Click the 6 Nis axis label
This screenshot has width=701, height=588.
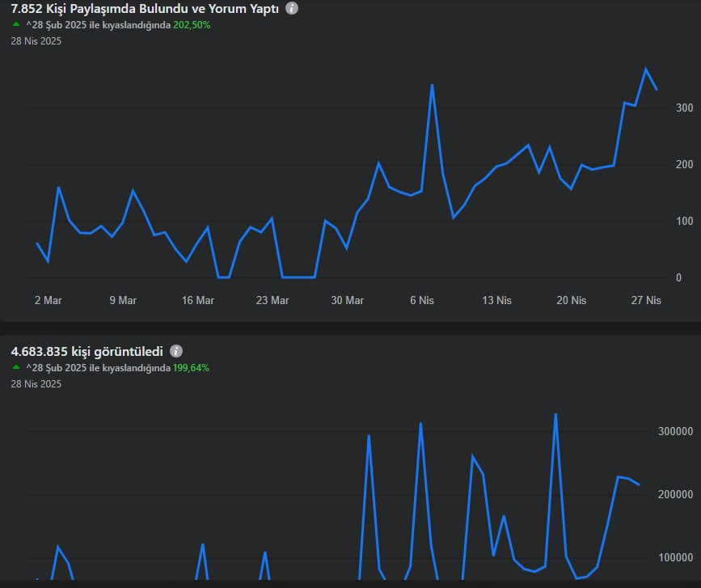click(422, 301)
